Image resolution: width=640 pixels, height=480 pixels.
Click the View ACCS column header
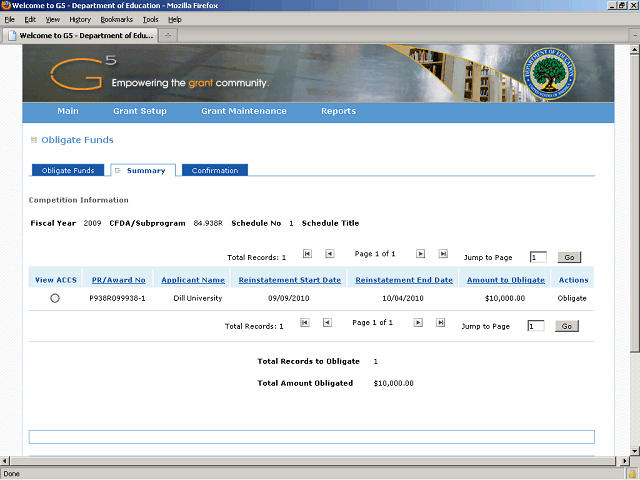click(x=56, y=280)
